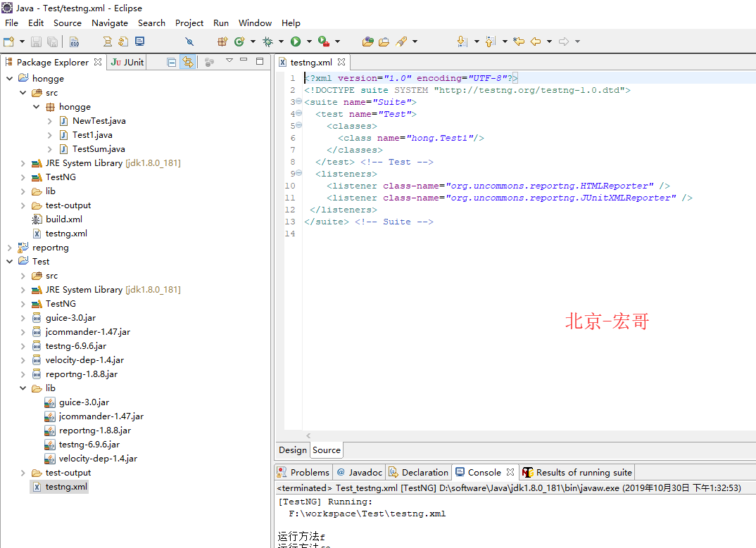Click the Search flashlight toolbar icon
756x548 pixels.
coord(401,42)
